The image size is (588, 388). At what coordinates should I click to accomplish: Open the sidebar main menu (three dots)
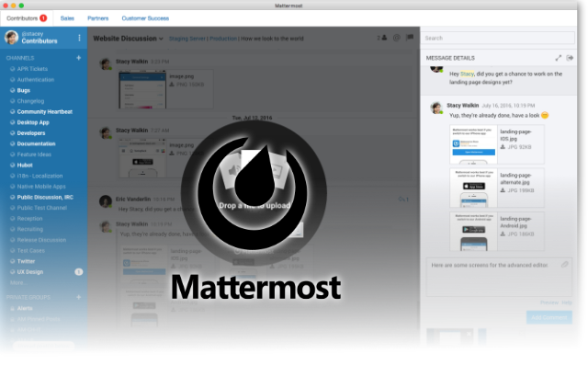(x=79, y=38)
